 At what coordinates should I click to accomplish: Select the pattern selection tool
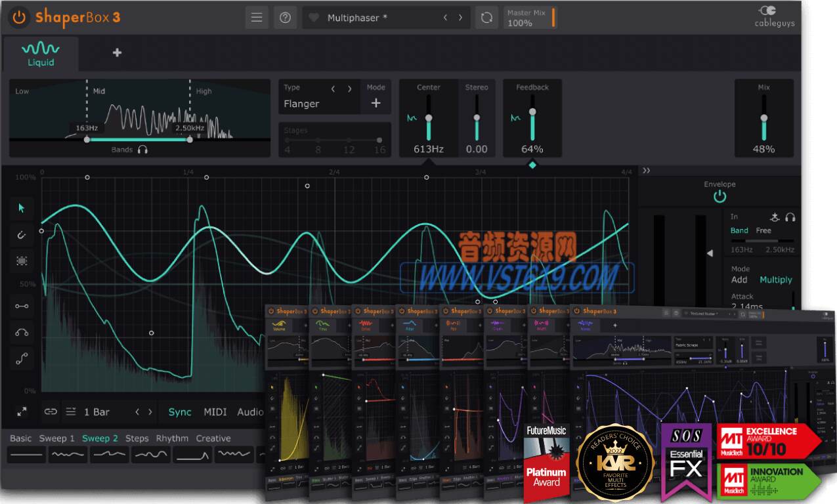click(22, 261)
